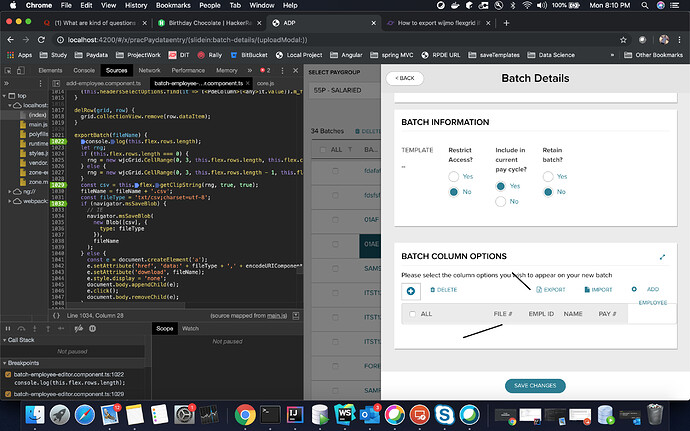Click the BACK button
Image resolution: width=690 pixels, height=431 pixels.
pyautogui.click(x=405, y=78)
